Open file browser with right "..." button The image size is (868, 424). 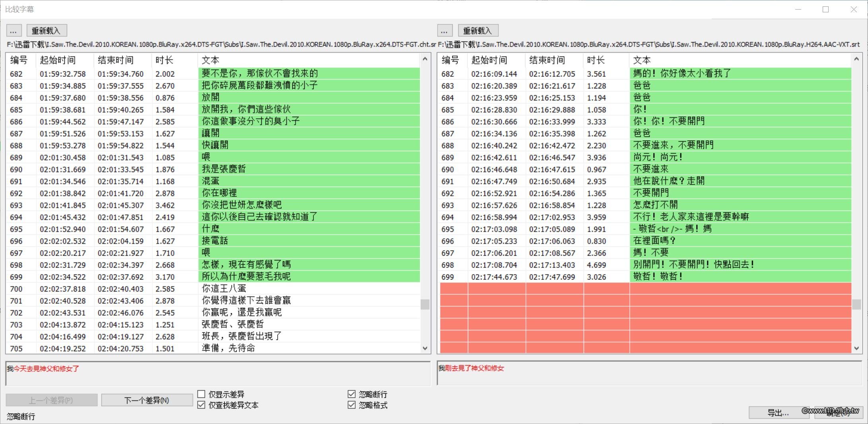tap(444, 30)
